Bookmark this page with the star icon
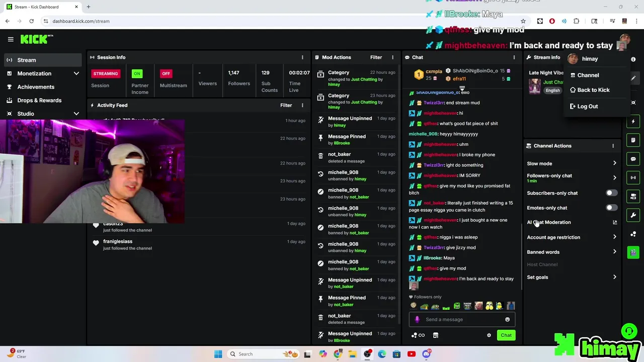This screenshot has height=362, width=644. 523,21
